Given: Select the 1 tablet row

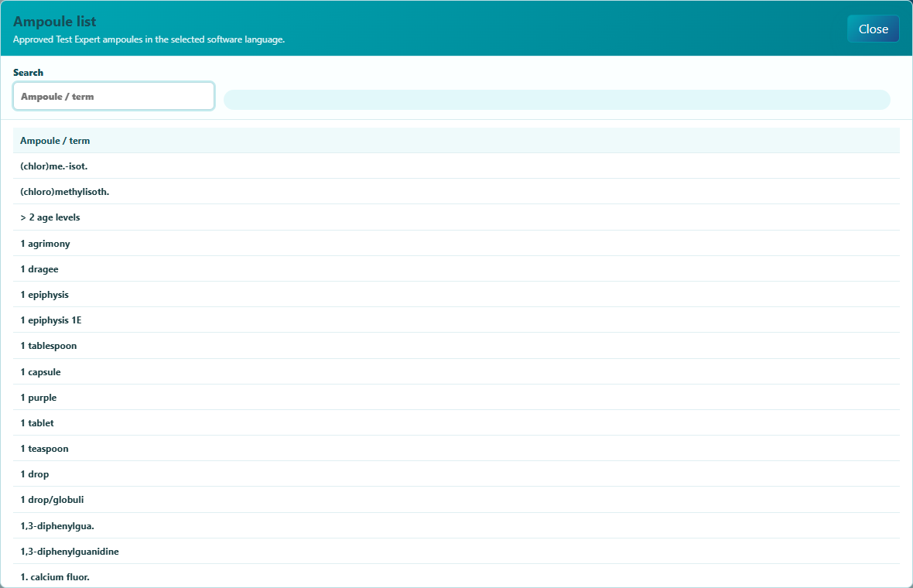Looking at the screenshot, I should 456,423.
